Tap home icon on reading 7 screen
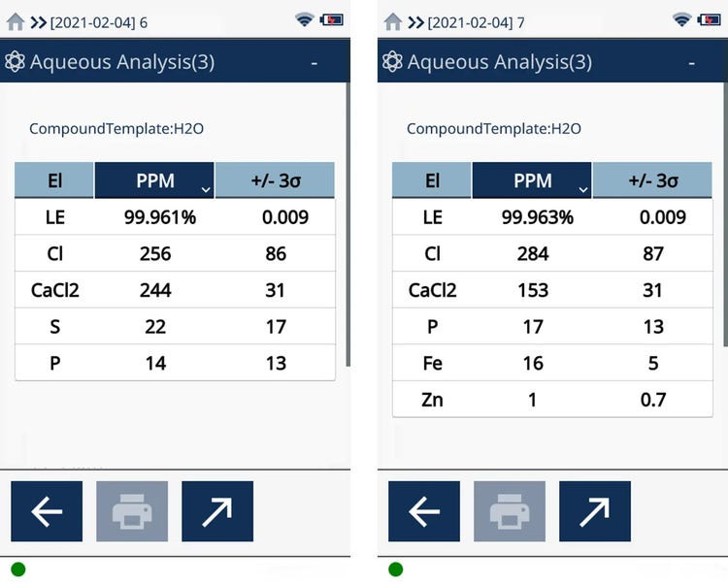 [x=392, y=21]
